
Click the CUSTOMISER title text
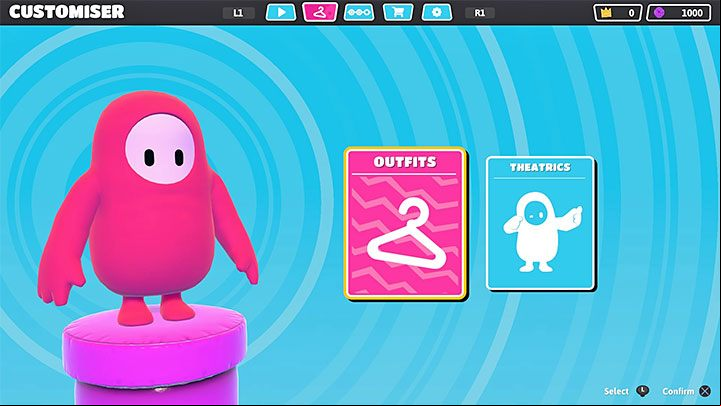pyautogui.click(x=67, y=12)
